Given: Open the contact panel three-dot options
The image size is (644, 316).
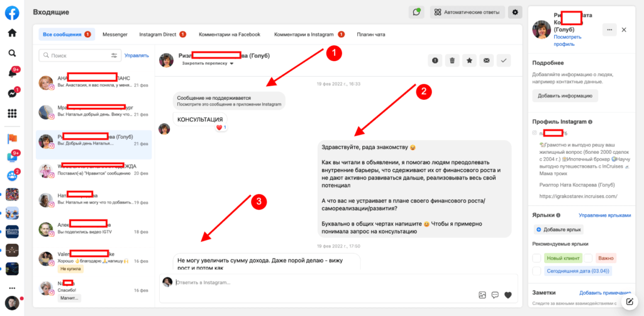Looking at the screenshot, I should point(609,30).
